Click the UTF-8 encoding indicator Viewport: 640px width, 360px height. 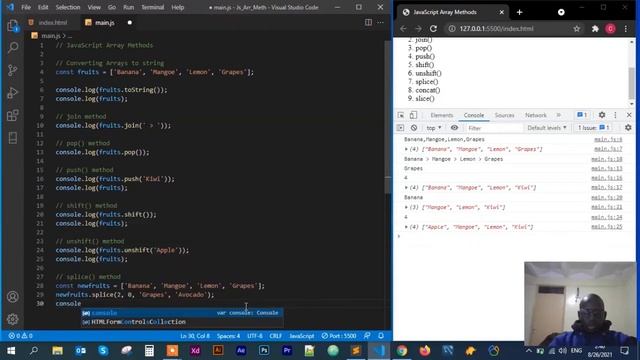255,336
